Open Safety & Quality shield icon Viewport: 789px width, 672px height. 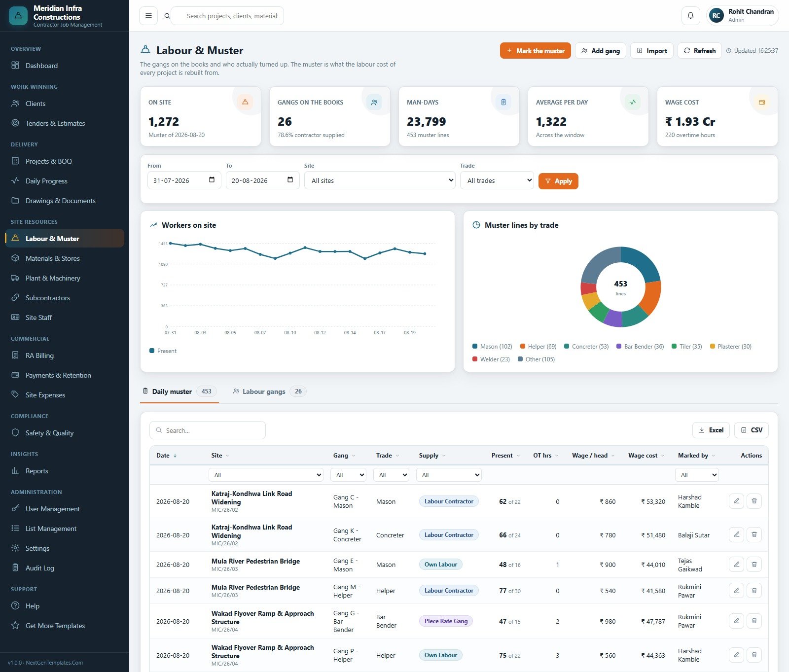pyautogui.click(x=15, y=433)
